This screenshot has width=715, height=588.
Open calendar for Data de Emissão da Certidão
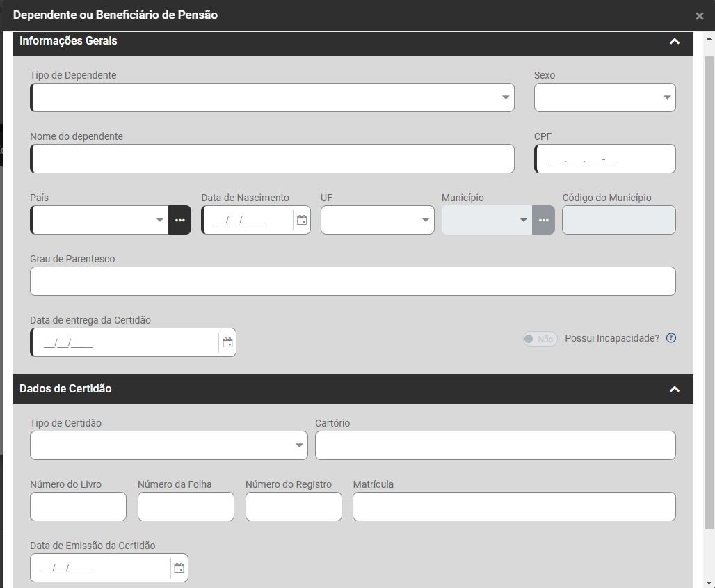pyautogui.click(x=179, y=568)
